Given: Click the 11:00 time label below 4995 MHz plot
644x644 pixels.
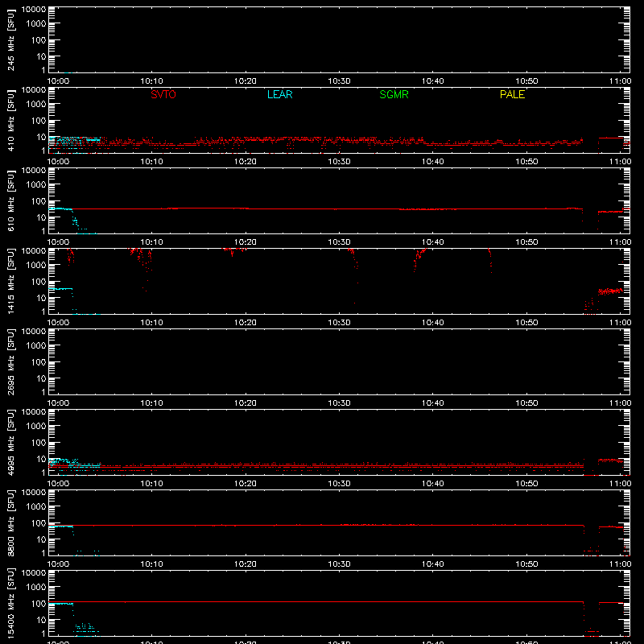Looking at the screenshot, I should (x=620, y=484).
